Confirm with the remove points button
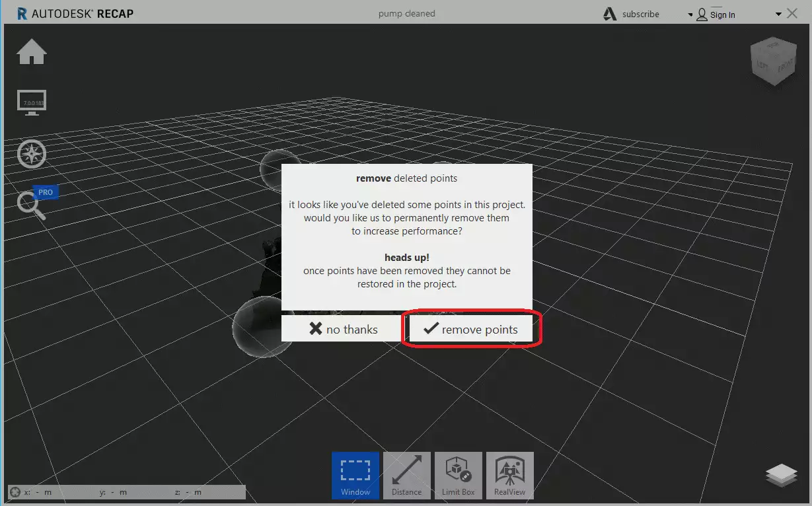 click(470, 329)
